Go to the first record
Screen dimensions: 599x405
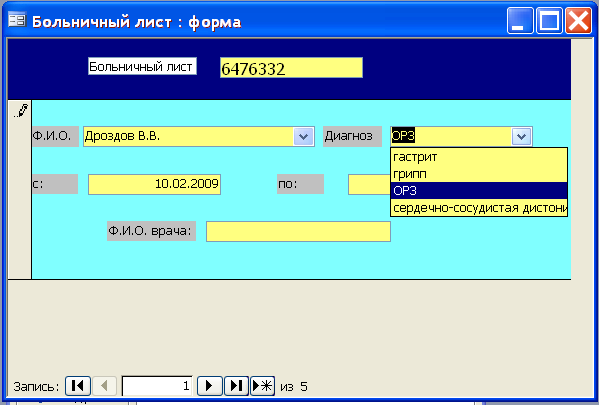78,386
